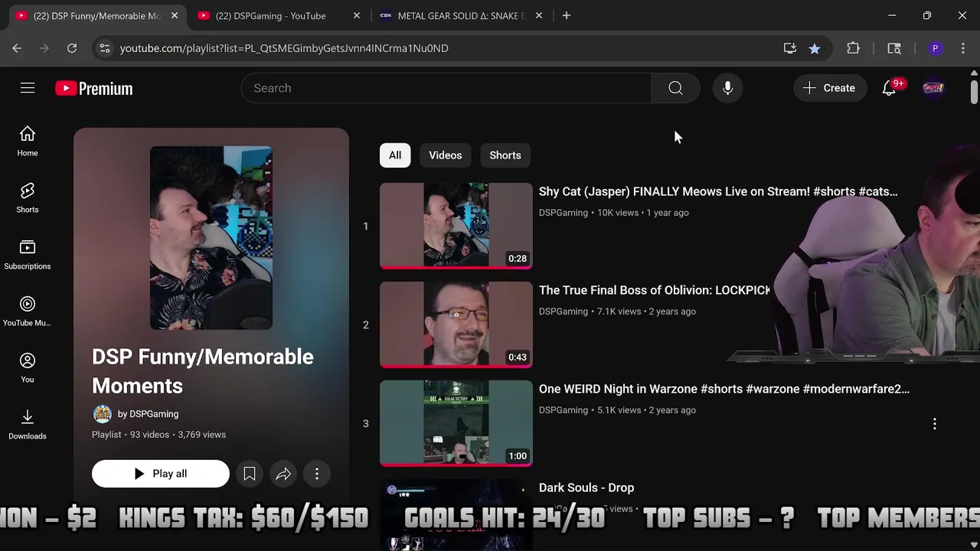Reload the current page
Screen dimensions: 980x551
(x=72, y=48)
